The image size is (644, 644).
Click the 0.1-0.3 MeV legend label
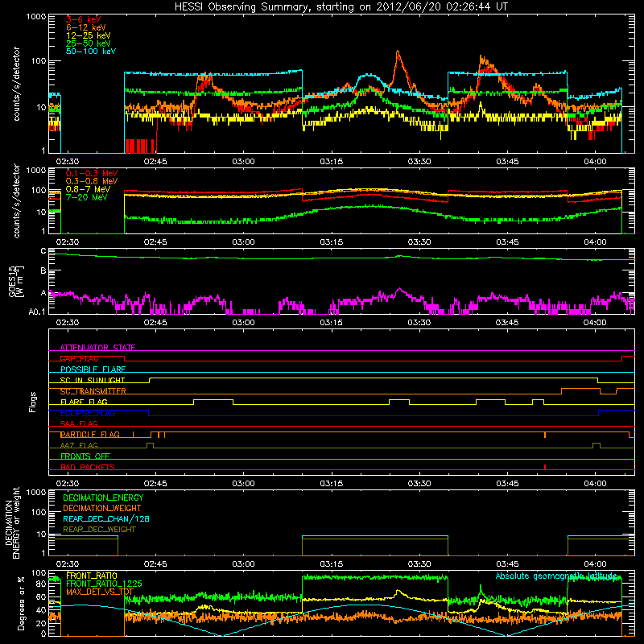92,173
